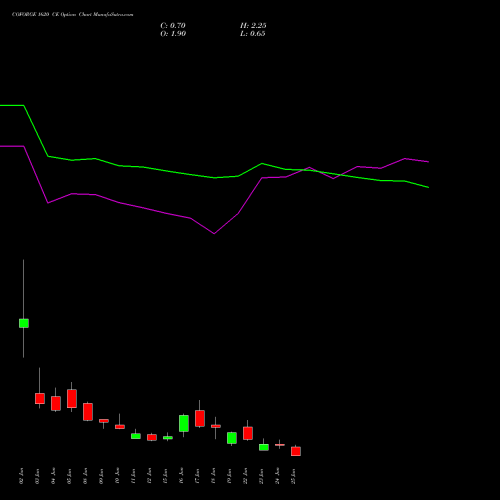
Task: Click the '22 Jun' date label
Action: pyautogui.click(x=246, y=476)
